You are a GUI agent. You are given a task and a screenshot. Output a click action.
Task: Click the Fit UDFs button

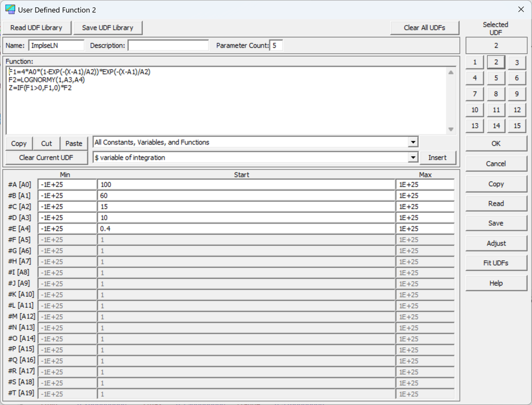(x=496, y=263)
